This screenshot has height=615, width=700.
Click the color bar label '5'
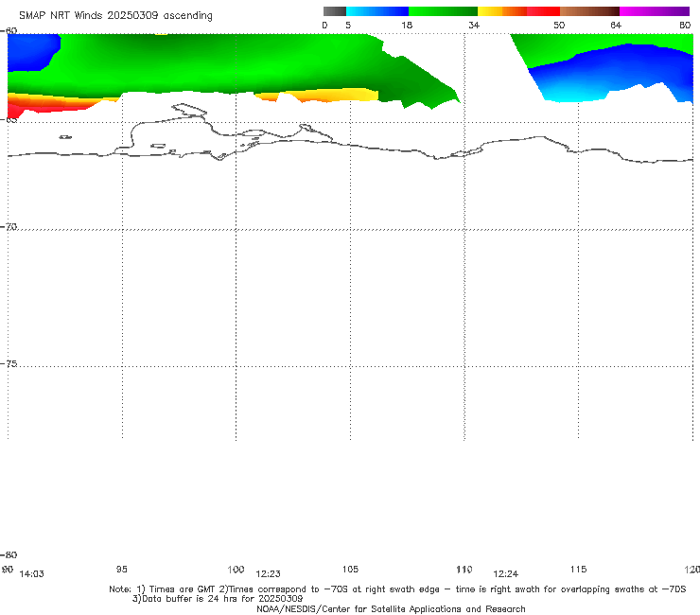coord(348,25)
